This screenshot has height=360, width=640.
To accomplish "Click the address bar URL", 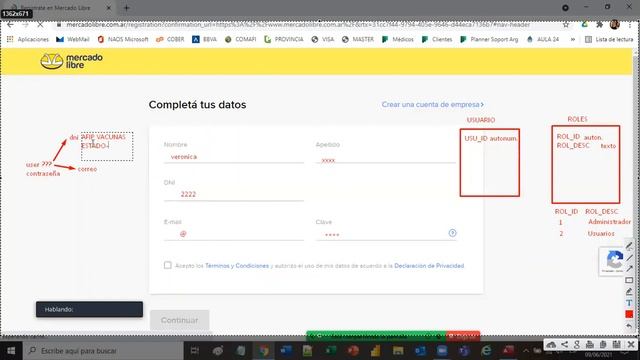I will click(x=298, y=25).
